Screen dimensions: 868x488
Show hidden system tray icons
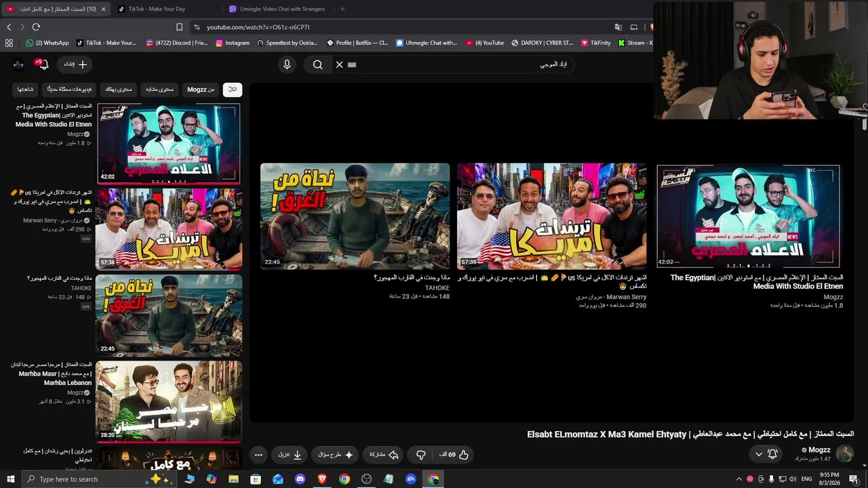[739, 479]
